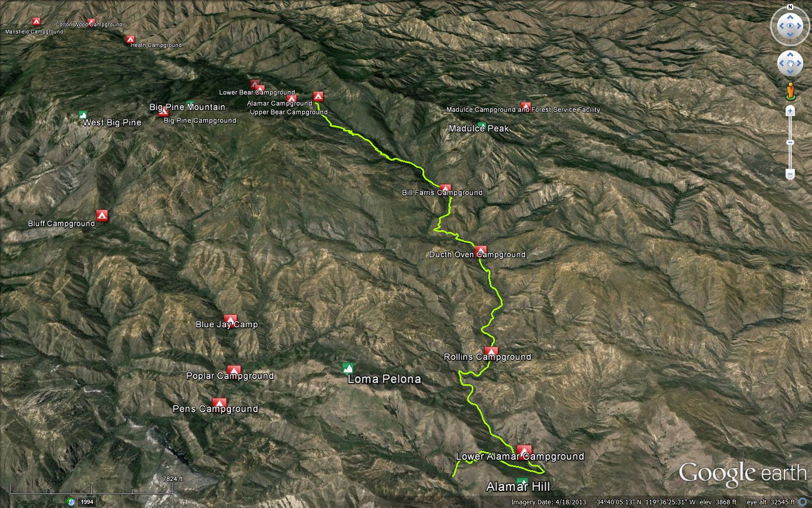Click the N compass marker to reset north

[790, 7]
